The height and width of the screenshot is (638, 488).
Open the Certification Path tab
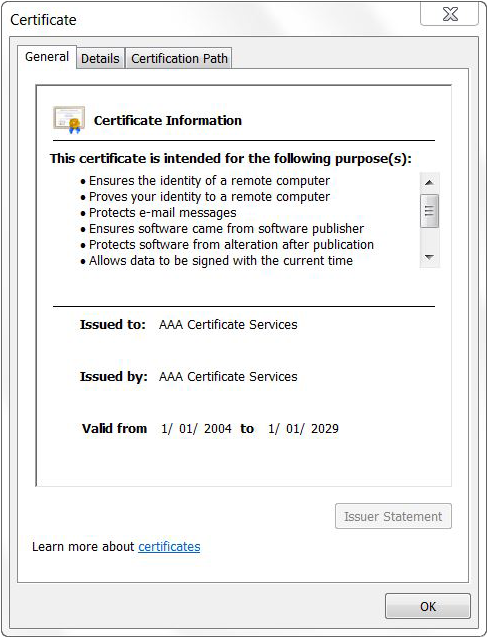tap(179, 59)
